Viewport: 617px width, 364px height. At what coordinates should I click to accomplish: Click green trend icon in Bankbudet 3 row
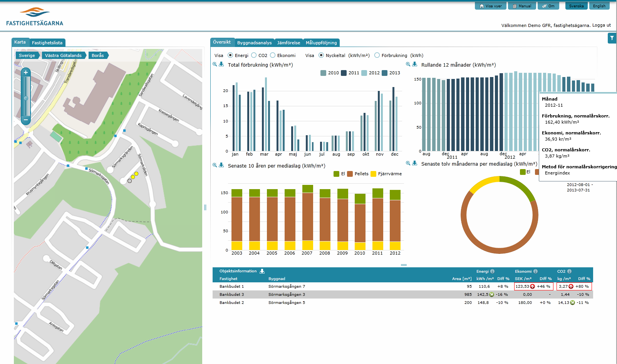tap(491, 295)
